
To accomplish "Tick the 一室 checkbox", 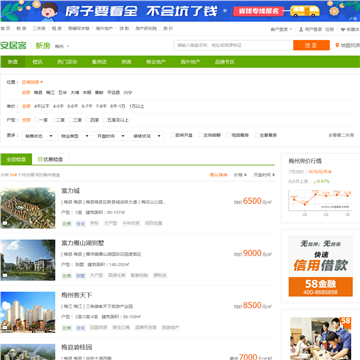I will point(36,120).
